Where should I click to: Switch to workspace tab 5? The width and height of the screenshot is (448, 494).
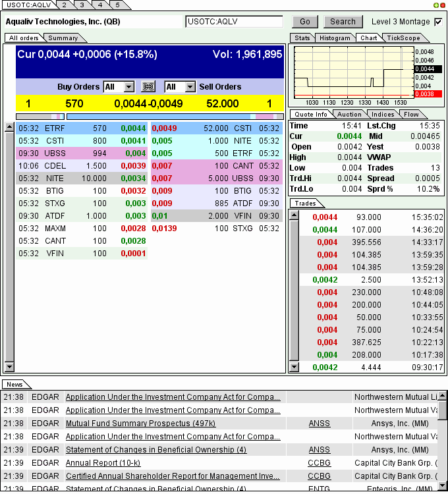[117, 5]
